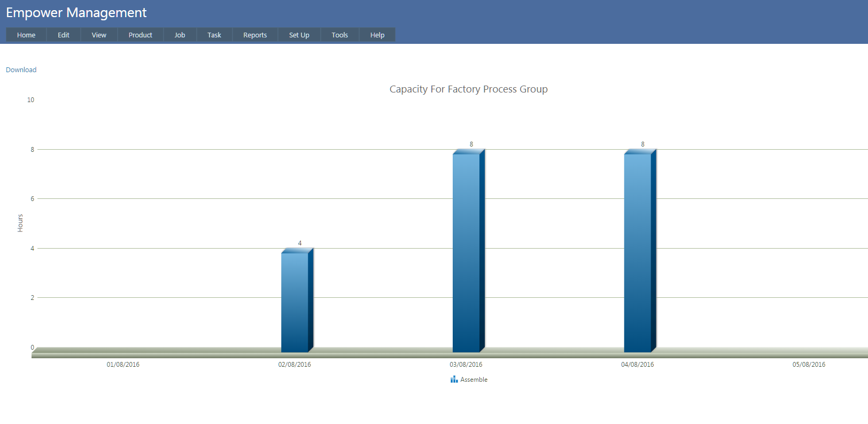Click the chart title Capacity For Factory Process Group

468,89
